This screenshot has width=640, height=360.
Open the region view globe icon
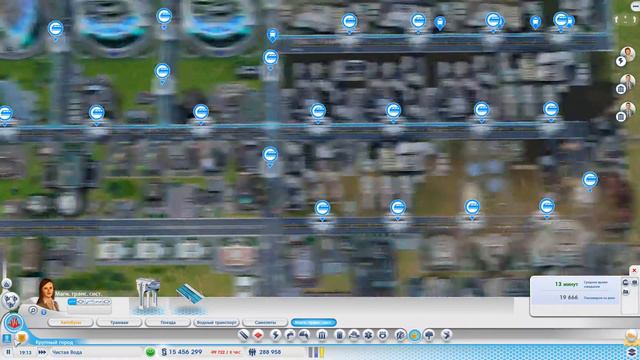coord(10,301)
